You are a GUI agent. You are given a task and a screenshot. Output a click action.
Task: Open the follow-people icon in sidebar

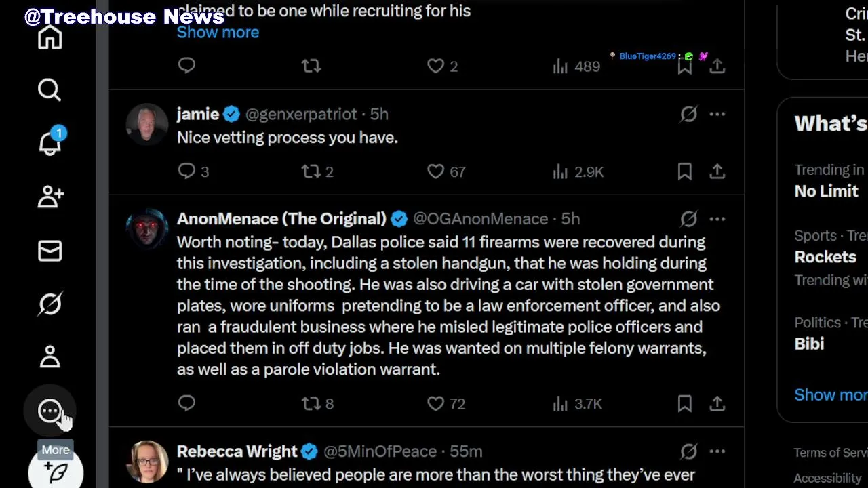50,197
